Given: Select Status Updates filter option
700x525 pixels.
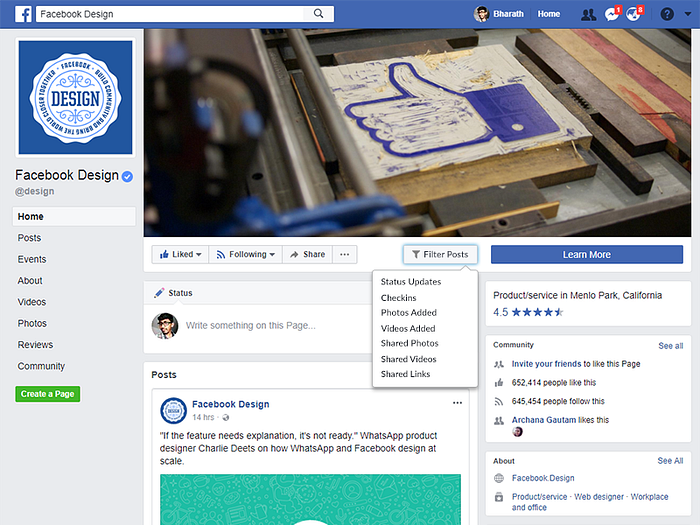Looking at the screenshot, I should (411, 282).
